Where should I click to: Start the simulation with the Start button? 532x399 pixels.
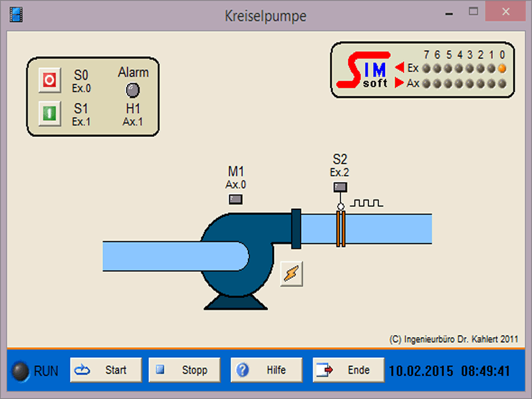pos(106,370)
